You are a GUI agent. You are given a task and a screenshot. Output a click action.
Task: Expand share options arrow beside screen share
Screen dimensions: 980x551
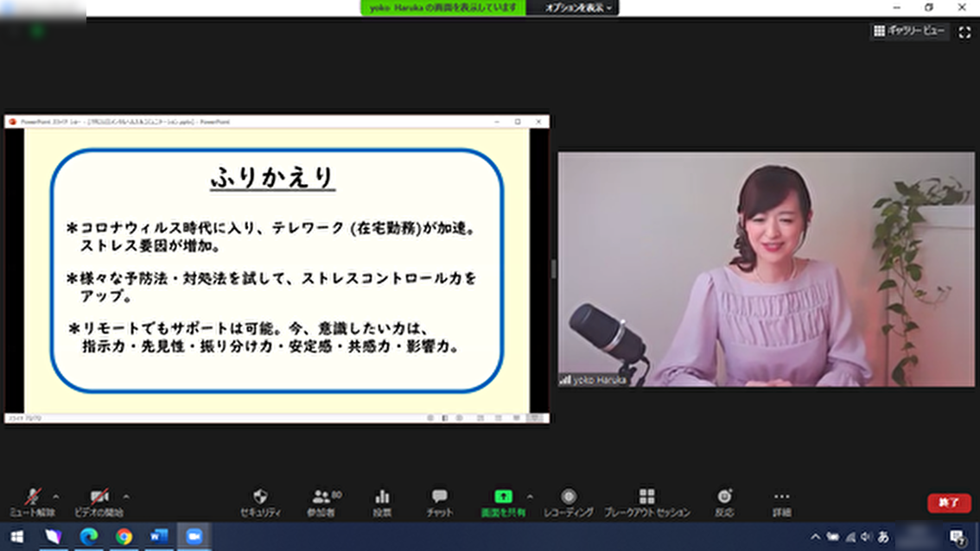click(x=530, y=497)
